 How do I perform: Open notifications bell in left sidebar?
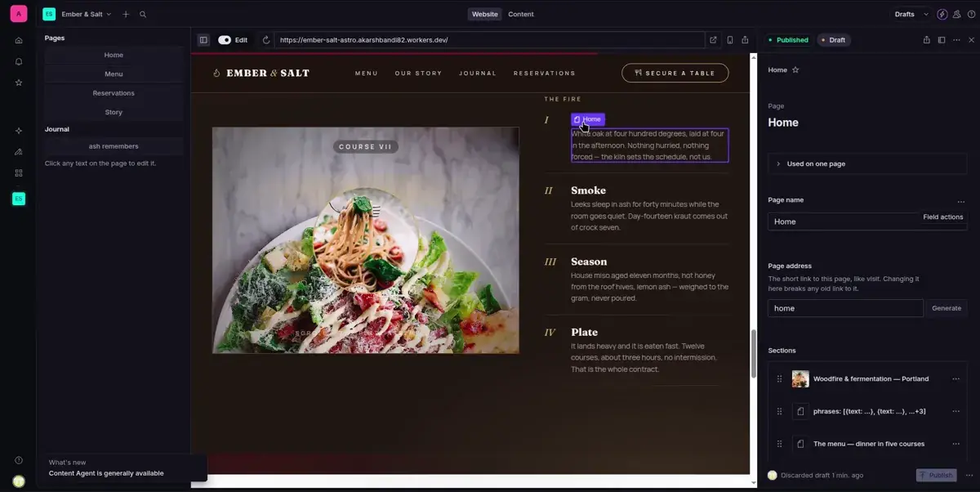pyautogui.click(x=19, y=61)
